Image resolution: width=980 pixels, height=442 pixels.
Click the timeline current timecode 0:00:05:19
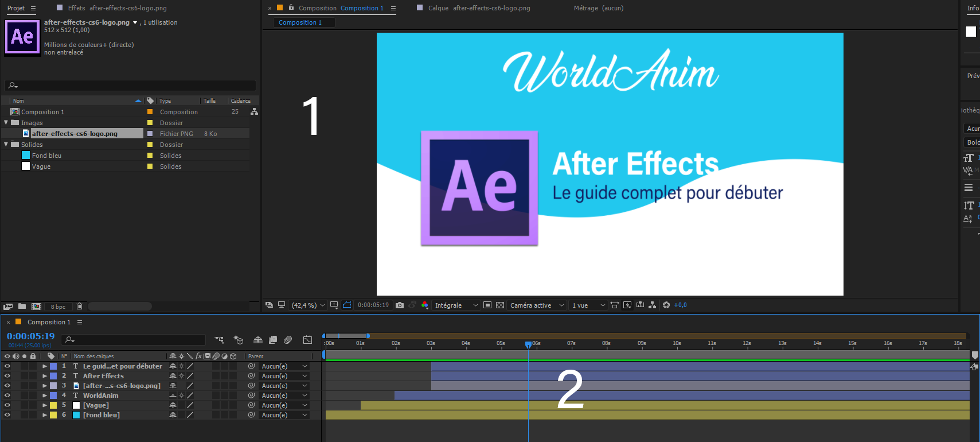pos(30,336)
